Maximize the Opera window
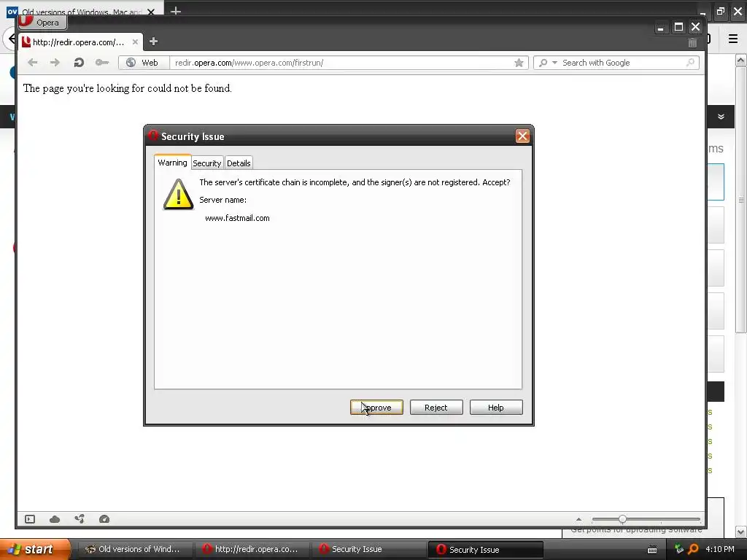Viewport: 747px width, 560px height. pyautogui.click(x=678, y=27)
